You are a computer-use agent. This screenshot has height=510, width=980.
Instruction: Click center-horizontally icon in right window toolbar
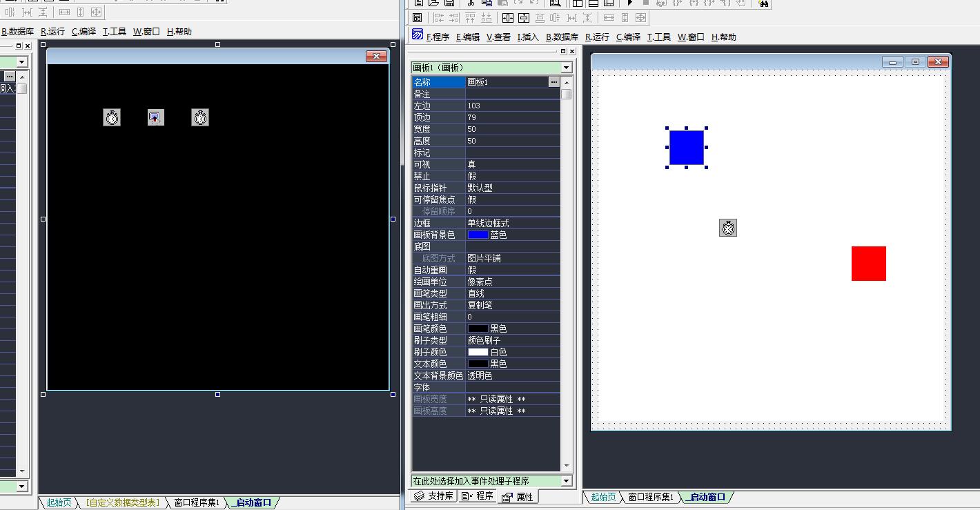508,18
